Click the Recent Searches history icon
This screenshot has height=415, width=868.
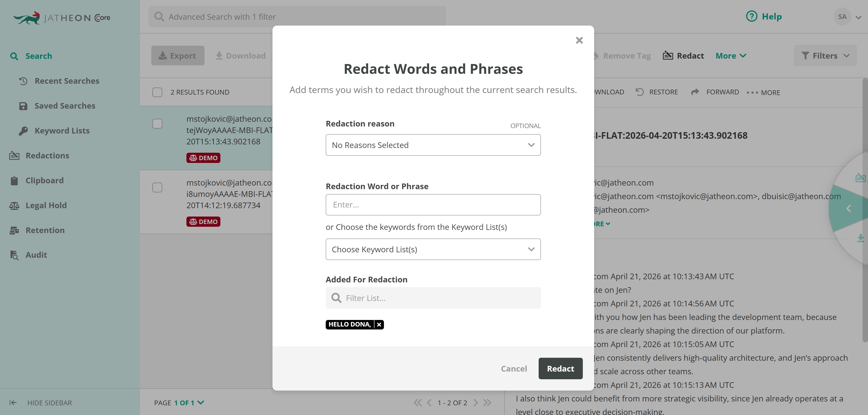[x=23, y=81]
